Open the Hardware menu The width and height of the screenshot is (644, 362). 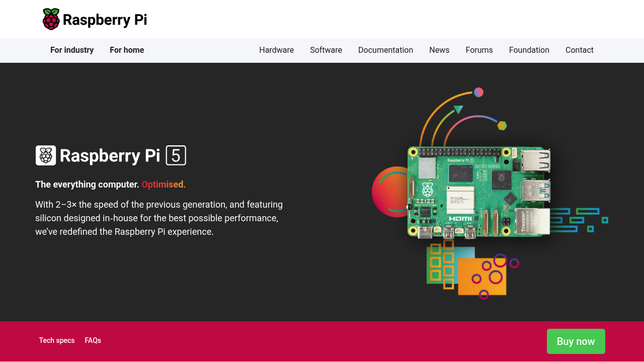tap(276, 50)
